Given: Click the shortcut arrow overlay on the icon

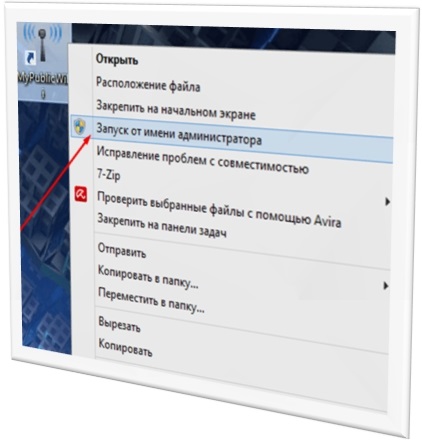Looking at the screenshot, I should 30,58.
